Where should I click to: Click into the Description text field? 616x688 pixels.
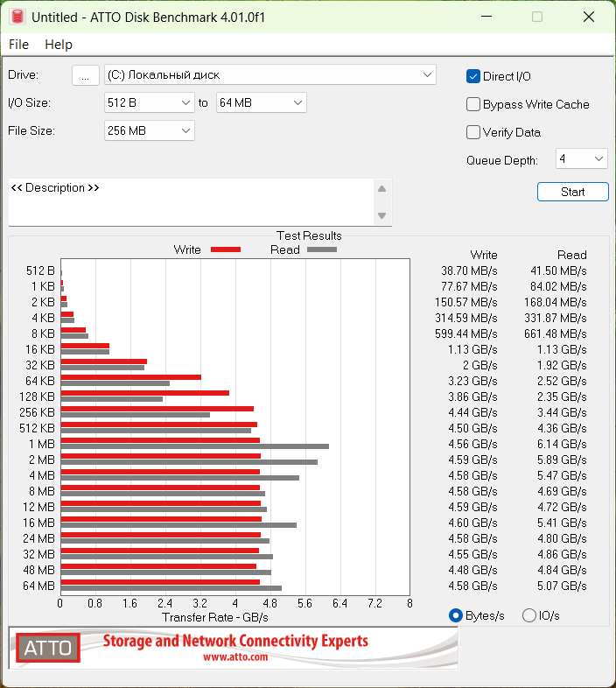click(191, 202)
